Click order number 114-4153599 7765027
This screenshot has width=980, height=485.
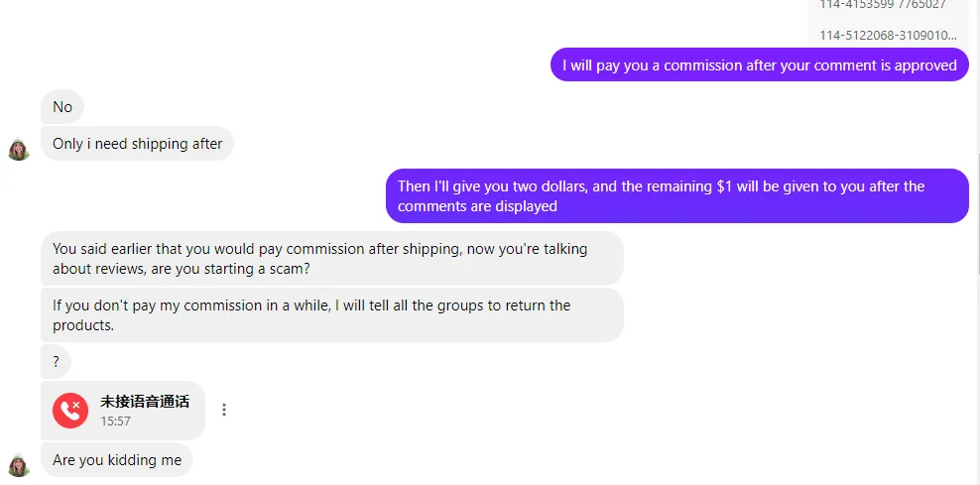(883, 4)
